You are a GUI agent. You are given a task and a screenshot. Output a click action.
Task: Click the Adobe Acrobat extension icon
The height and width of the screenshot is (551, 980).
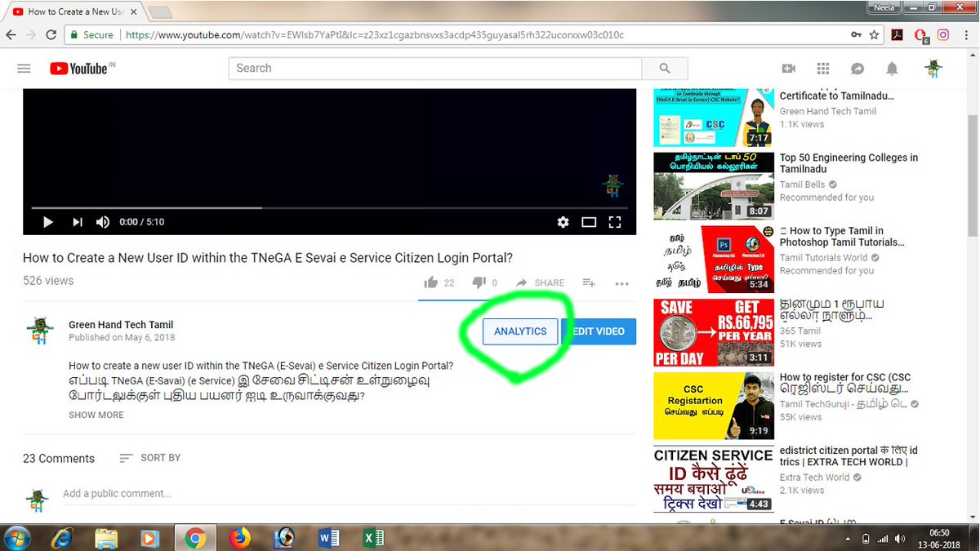897,35
